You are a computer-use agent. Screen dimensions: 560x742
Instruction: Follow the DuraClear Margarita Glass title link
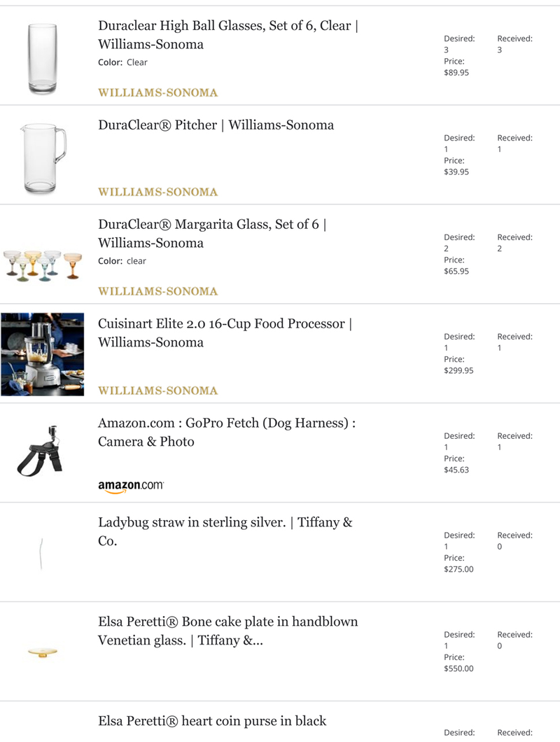pos(213,233)
